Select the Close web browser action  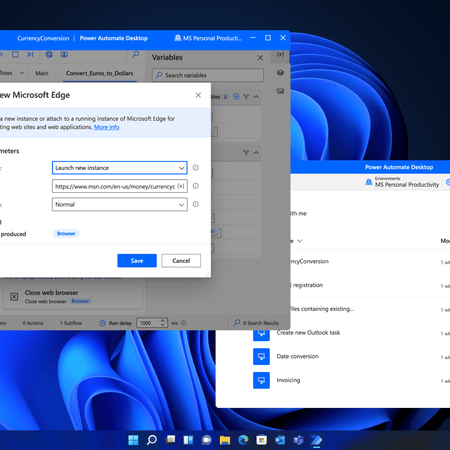tap(73, 297)
